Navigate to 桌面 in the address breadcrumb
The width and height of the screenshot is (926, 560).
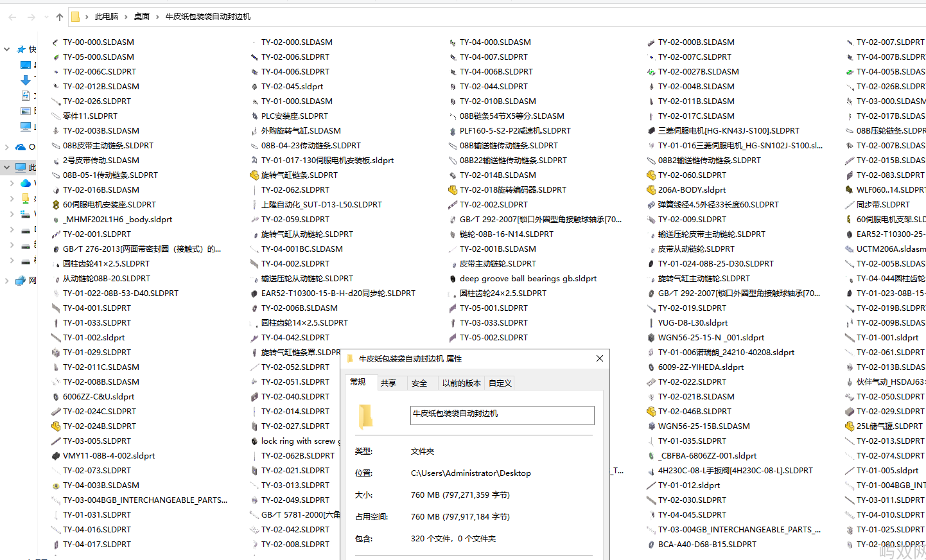coord(142,17)
